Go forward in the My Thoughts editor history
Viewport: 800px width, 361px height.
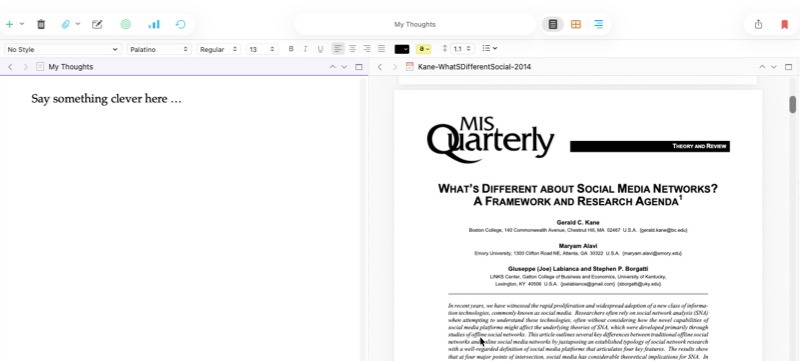(26, 67)
